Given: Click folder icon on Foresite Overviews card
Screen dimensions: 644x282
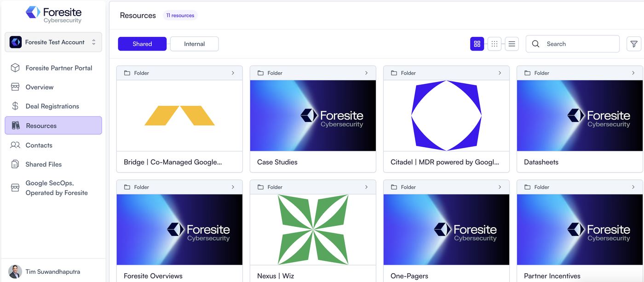Looking at the screenshot, I should click(127, 187).
